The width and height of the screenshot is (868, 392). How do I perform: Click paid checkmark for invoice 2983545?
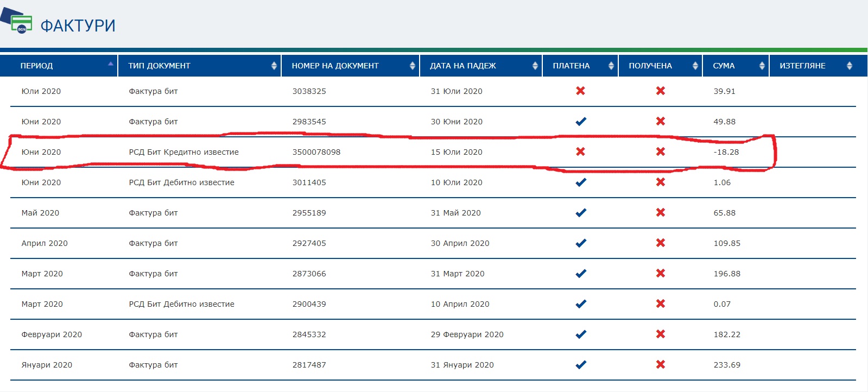(580, 122)
